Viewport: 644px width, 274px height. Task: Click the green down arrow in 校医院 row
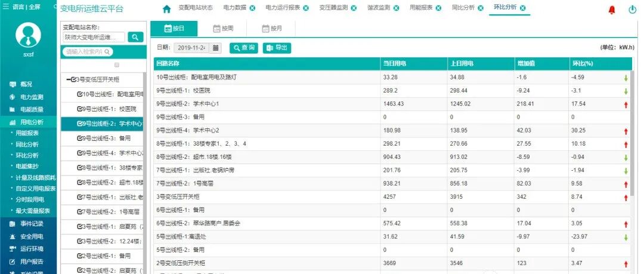[626, 91]
